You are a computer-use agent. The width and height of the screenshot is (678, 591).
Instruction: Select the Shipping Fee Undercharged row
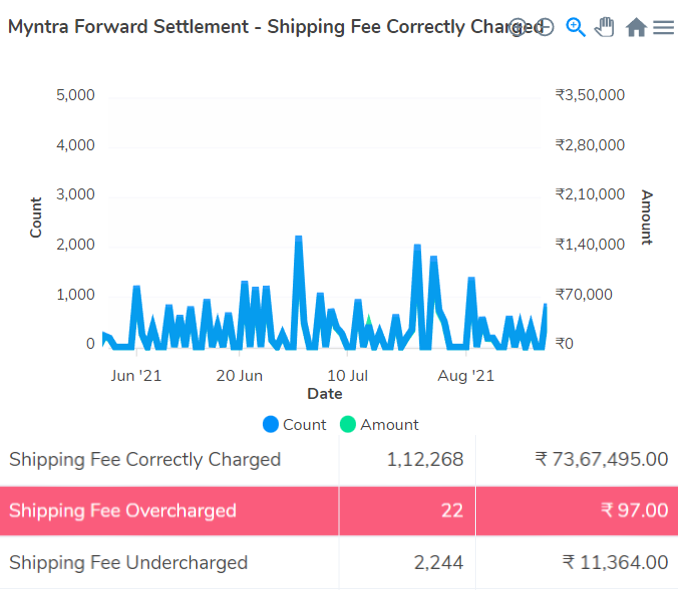[128, 563]
